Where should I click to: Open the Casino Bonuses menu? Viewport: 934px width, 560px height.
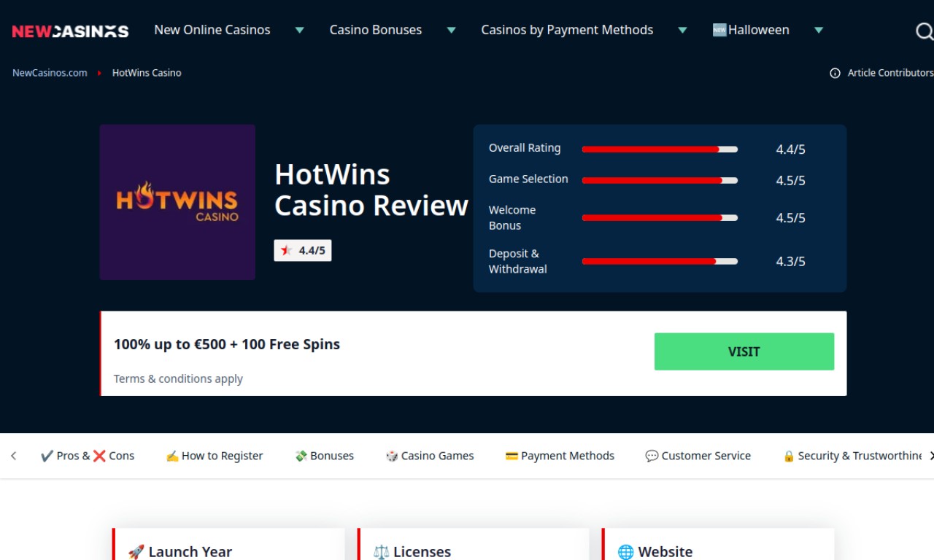(376, 30)
